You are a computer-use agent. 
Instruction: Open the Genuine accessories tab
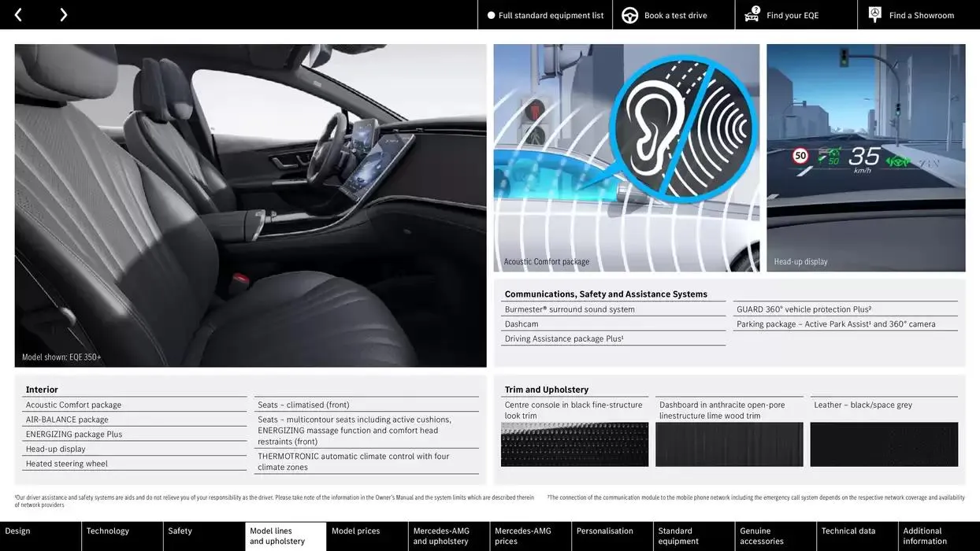pos(776,536)
